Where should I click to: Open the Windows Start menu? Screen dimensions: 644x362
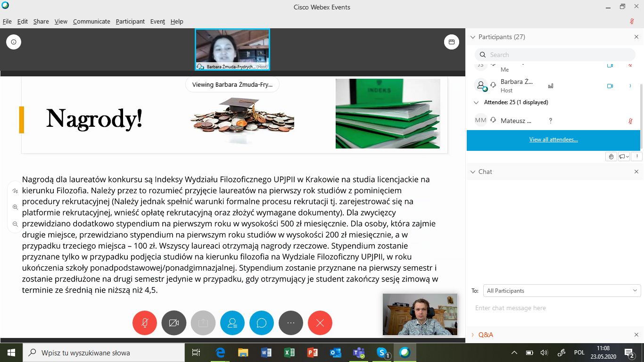(11, 353)
